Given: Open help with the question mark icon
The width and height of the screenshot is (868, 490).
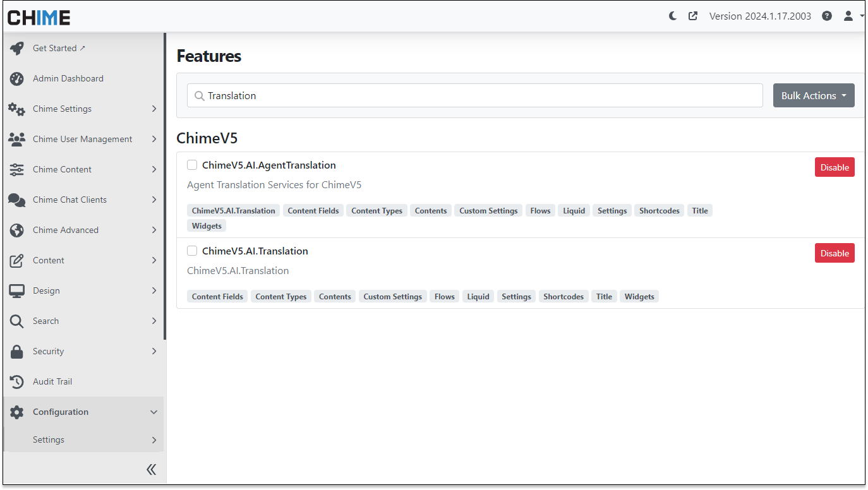Looking at the screenshot, I should click(827, 16).
